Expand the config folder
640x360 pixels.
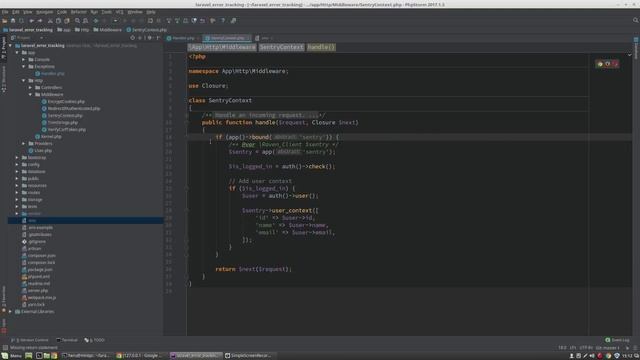point(17,164)
